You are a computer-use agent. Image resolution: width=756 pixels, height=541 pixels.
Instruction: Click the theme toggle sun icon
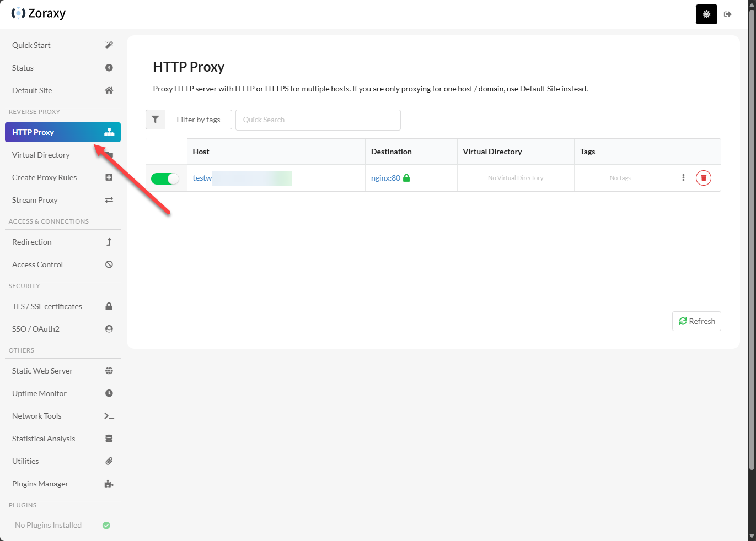[706, 14]
